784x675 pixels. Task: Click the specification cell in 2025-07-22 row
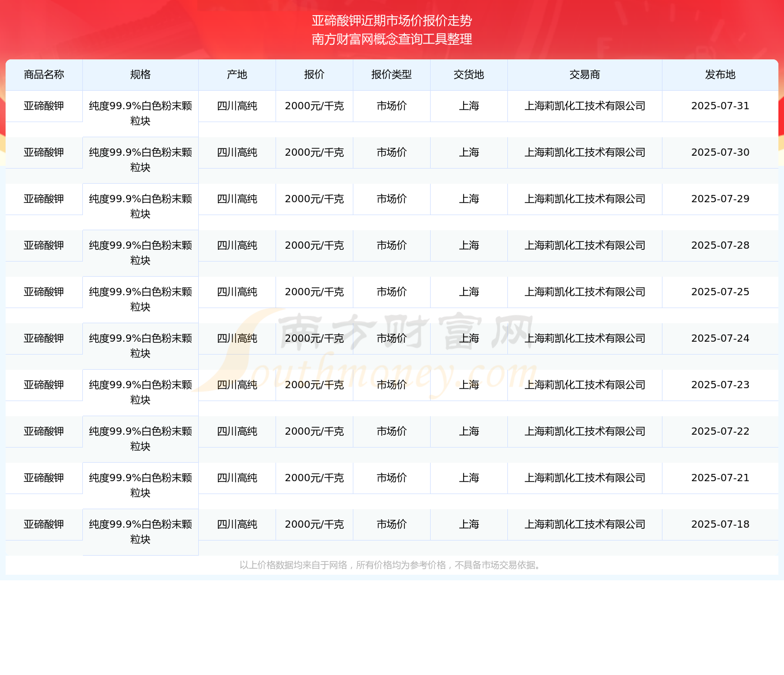141,439
